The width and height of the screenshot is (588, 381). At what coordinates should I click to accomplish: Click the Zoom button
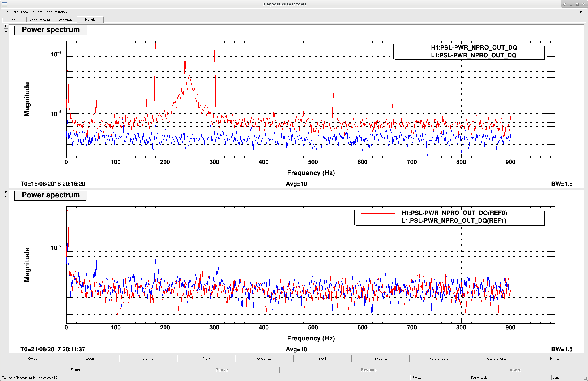pos(90,358)
